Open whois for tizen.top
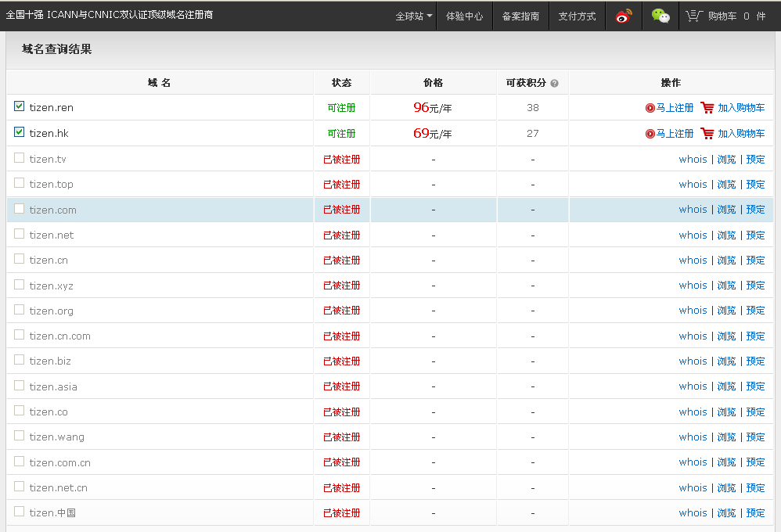Image resolution: width=781 pixels, height=532 pixels. pos(693,185)
